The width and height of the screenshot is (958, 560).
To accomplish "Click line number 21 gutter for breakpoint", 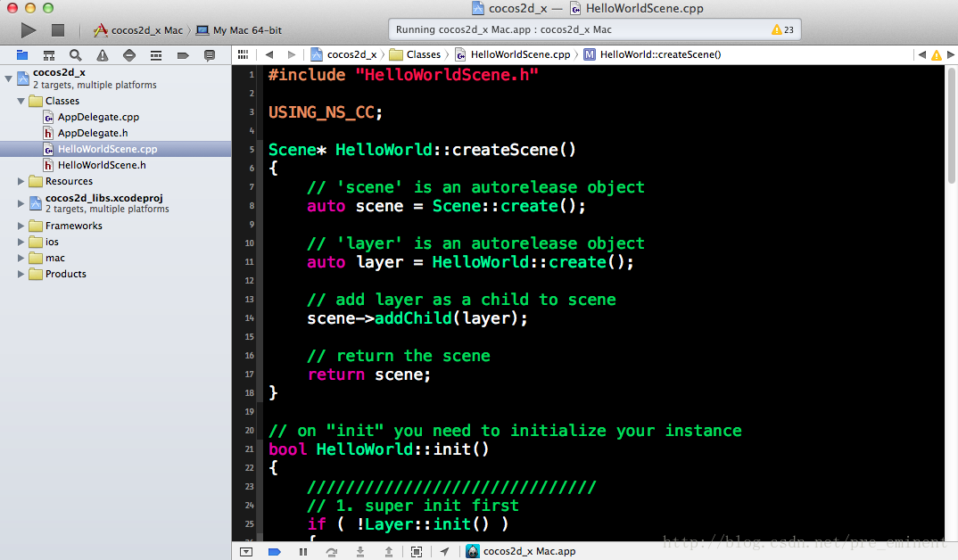I will 249,449.
